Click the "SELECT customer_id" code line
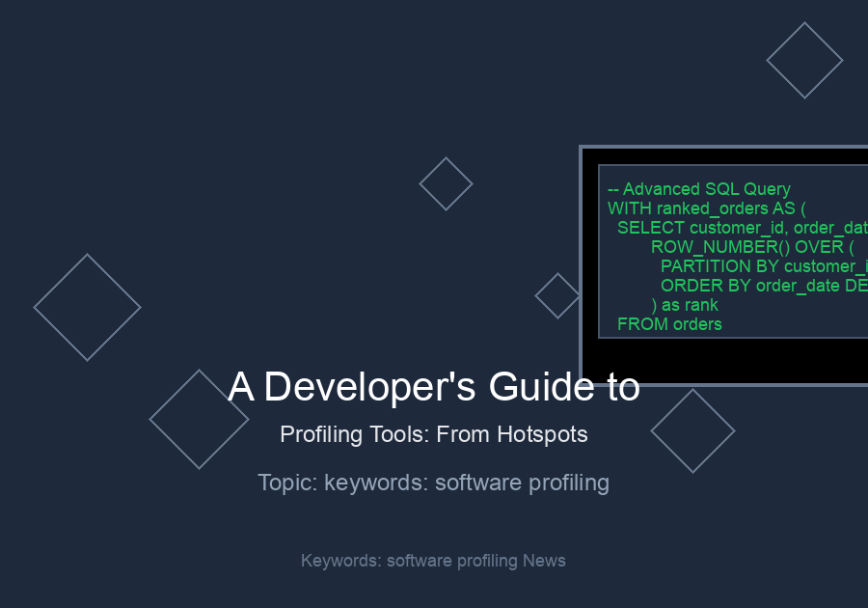This screenshot has height=608, width=868. coord(741,228)
